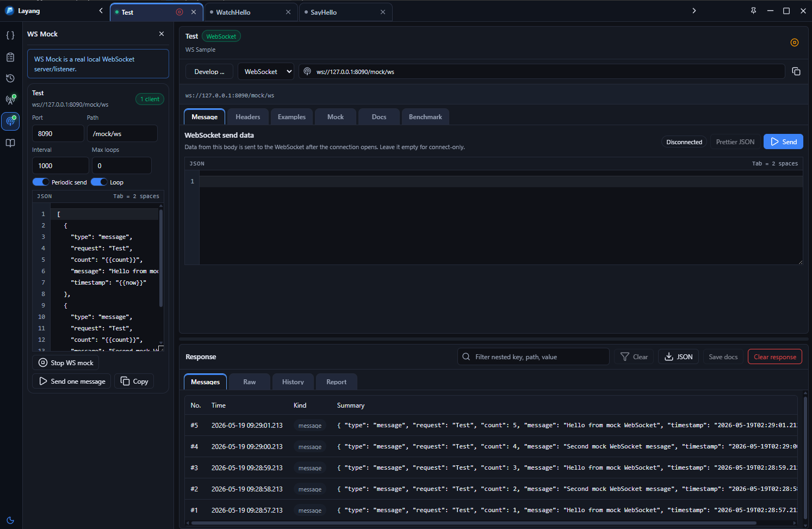The width and height of the screenshot is (812, 529).
Task: Open the clipboard sidebar icon
Action: (10, 57)
